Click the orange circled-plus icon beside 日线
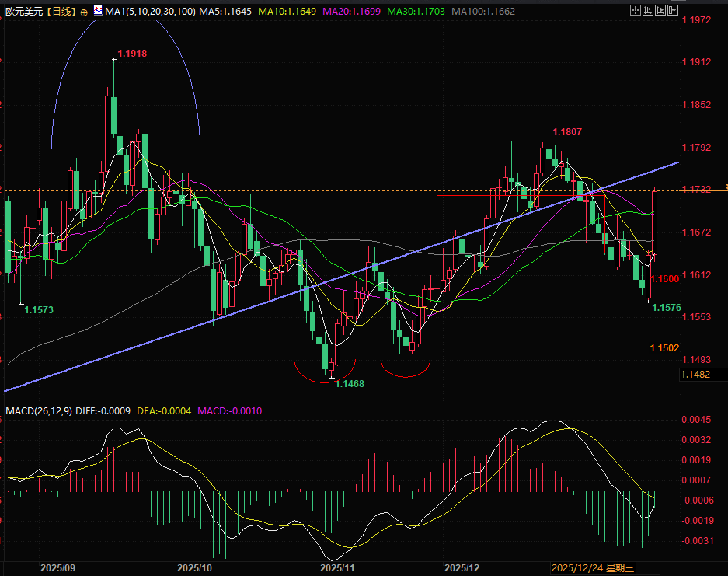Image resolution: width=728 pixels, height=576 pixels. click(84, 12)
